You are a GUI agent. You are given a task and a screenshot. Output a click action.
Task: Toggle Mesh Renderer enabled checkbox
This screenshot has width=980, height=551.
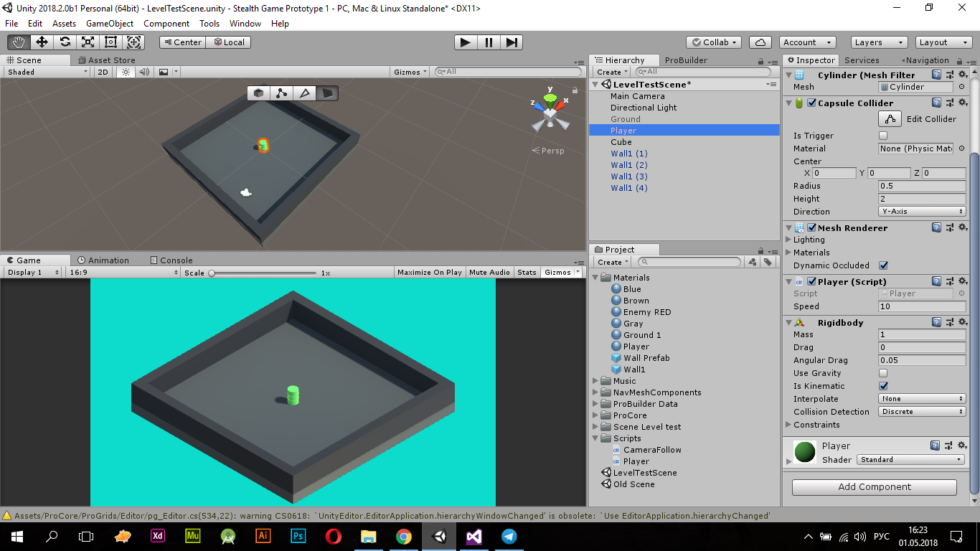(x=811, y=228)
